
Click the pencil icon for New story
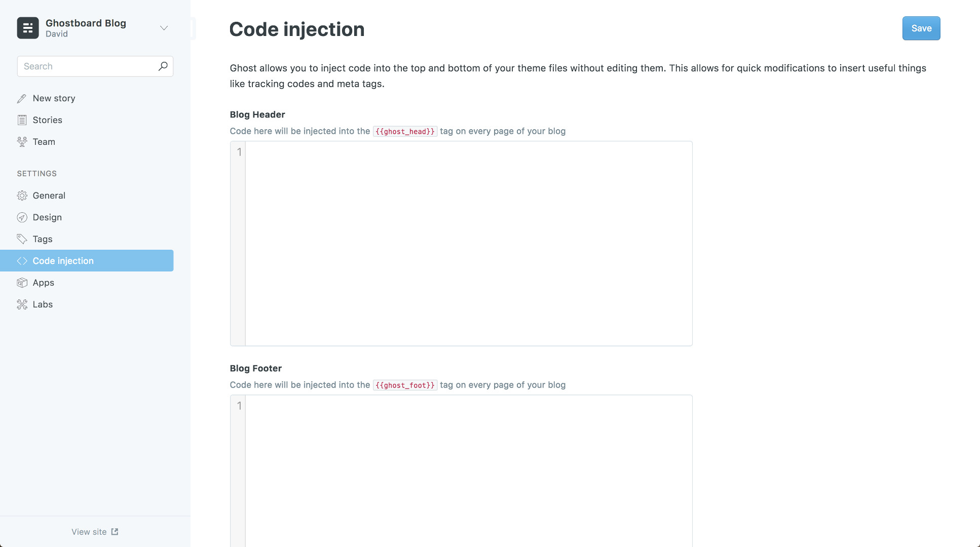[x=22, y=99]
